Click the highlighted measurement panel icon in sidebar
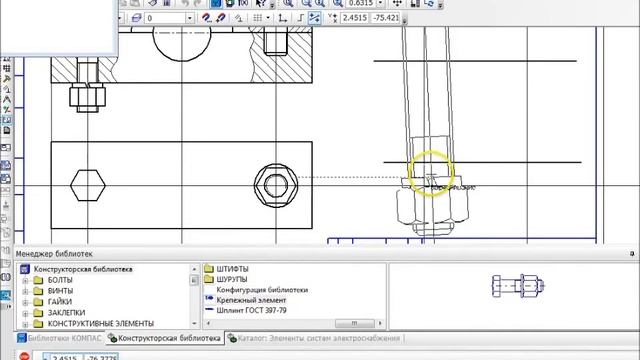Image resolution: width=640 pixels, height=360 pixels. click(x=6, y=120)
